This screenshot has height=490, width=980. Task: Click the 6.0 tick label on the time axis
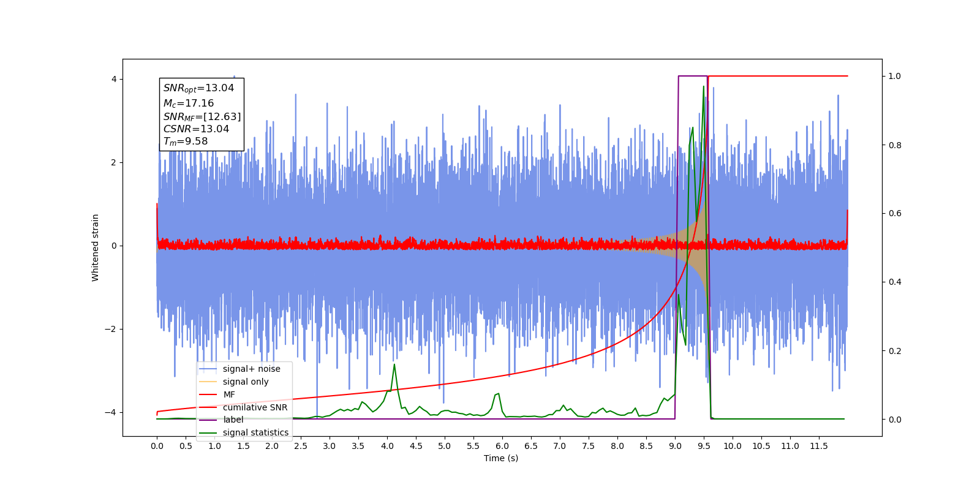pos(502,446)
